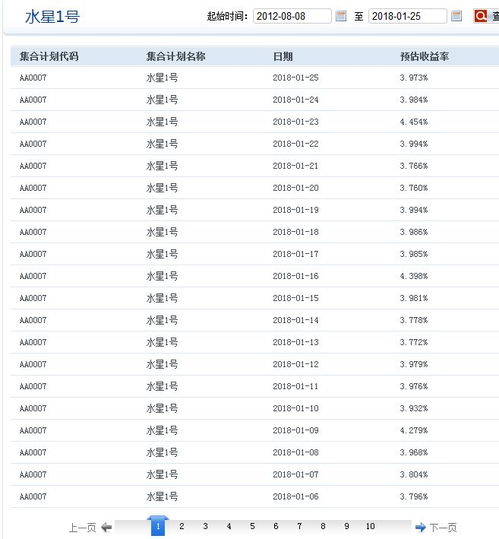Select date cell 2018-01-12
This screenshot has width=499, height=539.
[296, 364]
